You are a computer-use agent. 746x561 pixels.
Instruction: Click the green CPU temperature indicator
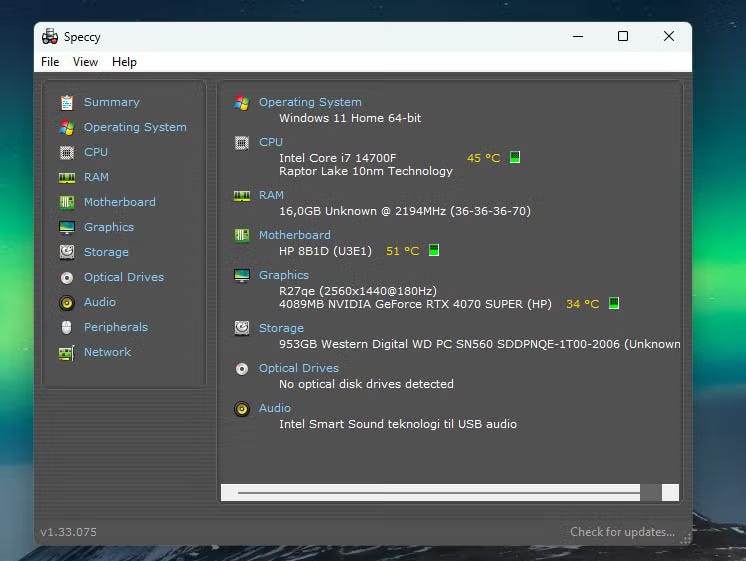click(515, 158)
